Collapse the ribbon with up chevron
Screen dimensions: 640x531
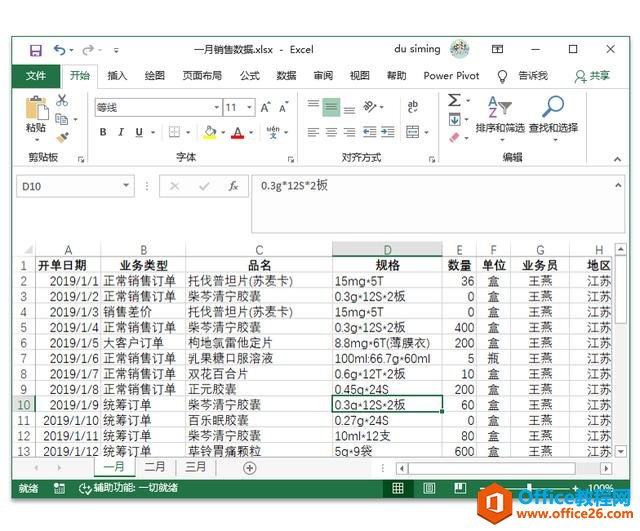[x=618, y=159]
